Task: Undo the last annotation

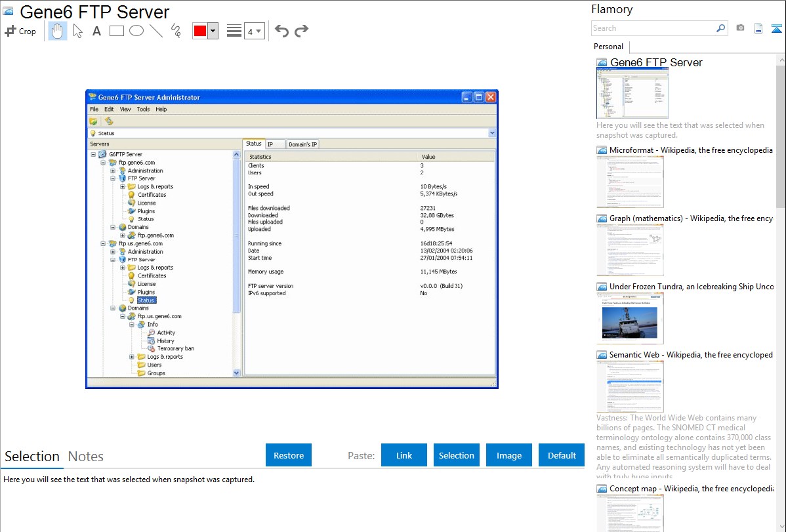Action: pos(281,31)
